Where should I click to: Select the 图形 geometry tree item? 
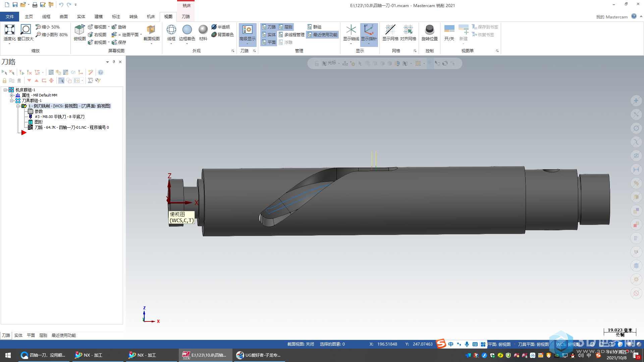pos(35,122)
